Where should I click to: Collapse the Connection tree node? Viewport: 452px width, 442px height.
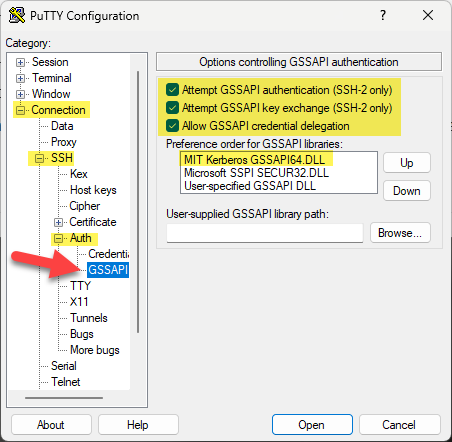coord(20,110)
